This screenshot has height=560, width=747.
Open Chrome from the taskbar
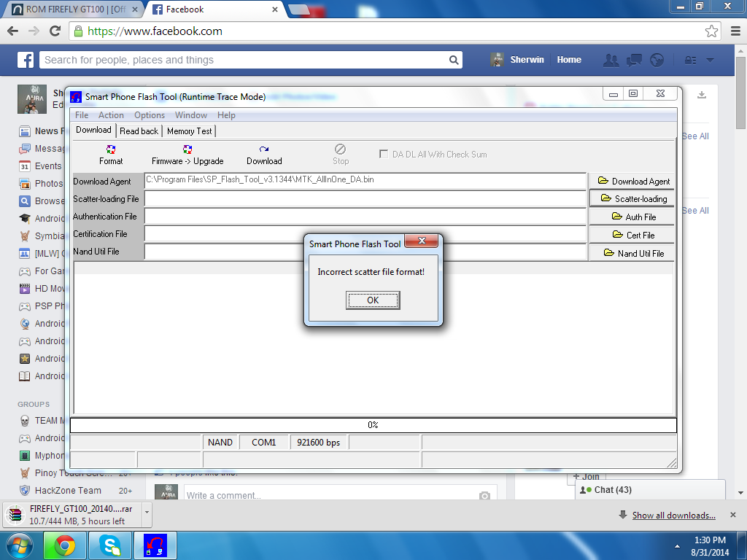[x=64, y=545]
